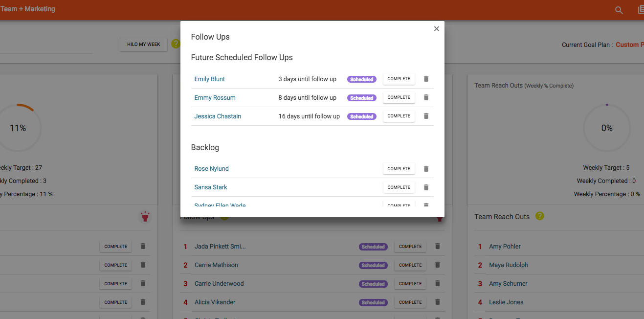Click Scheduled badge for Emily Blunt
Viewport: 644px width, 319px height.
[362, 79]
